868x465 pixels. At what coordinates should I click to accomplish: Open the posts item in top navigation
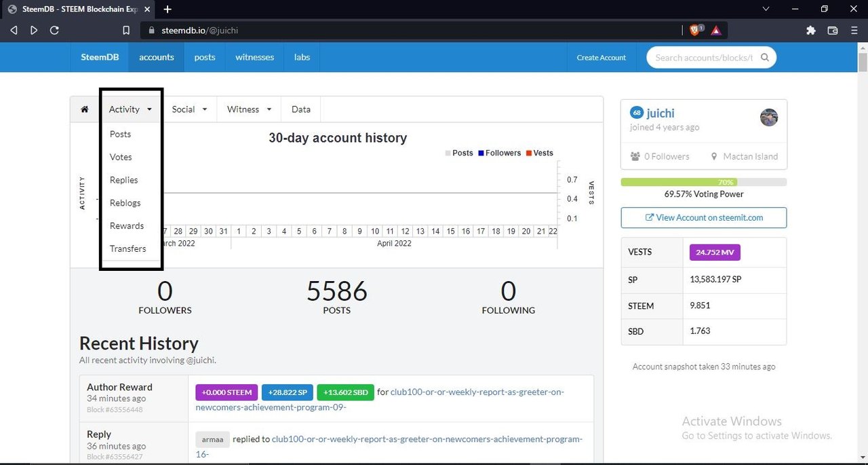(x=205, y=57)
